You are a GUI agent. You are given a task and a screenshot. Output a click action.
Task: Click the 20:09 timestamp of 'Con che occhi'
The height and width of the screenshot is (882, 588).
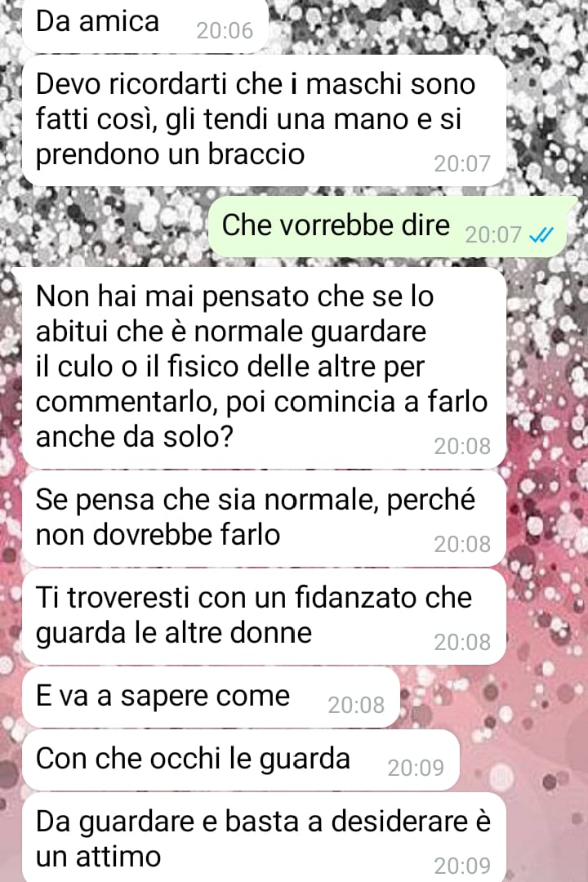point(416,768)
